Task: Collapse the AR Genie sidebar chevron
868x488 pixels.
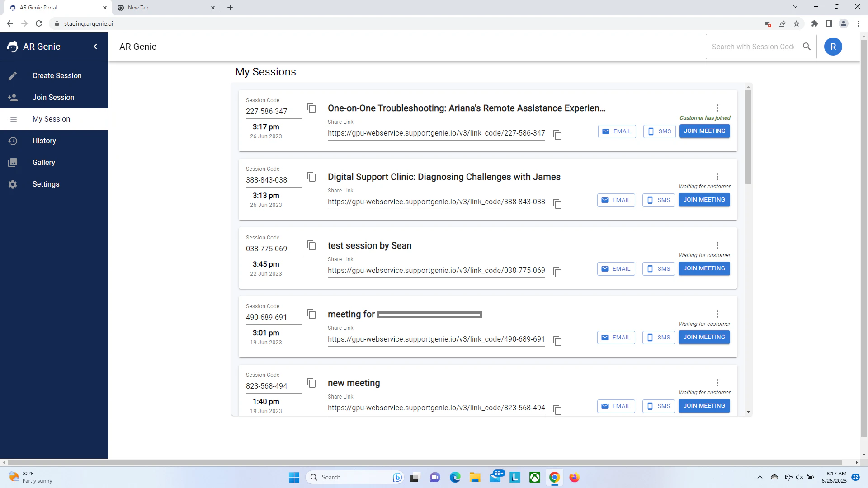Action: point(95,47)
